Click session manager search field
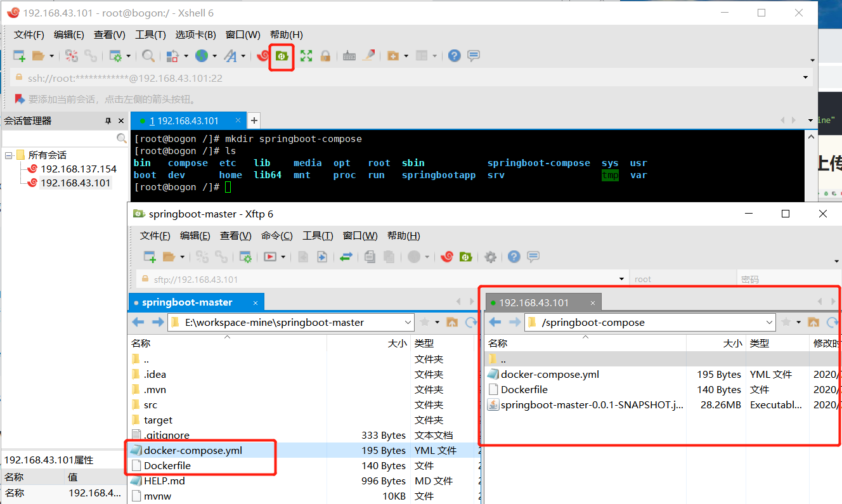This screenshot has height=504, width=842. 65,138
